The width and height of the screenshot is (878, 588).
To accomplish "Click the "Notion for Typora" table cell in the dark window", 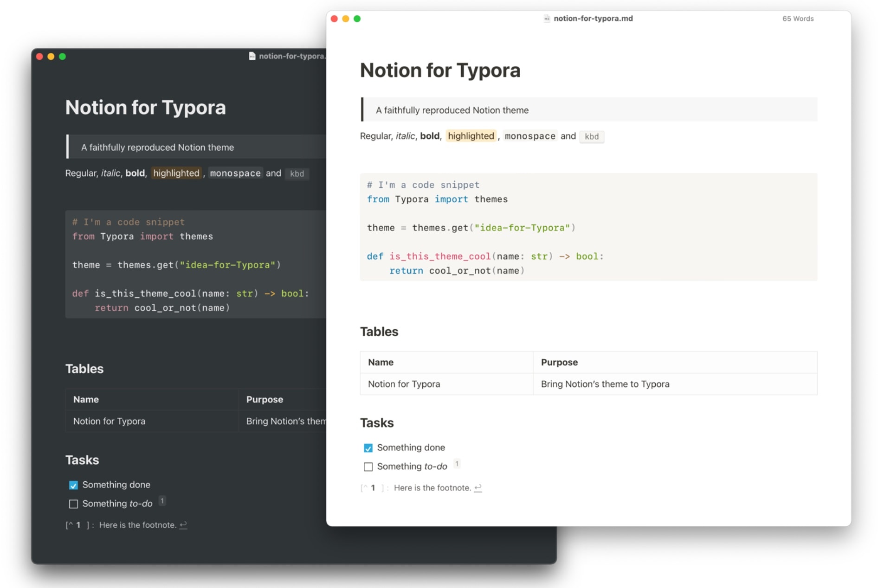I will (110, 421).
